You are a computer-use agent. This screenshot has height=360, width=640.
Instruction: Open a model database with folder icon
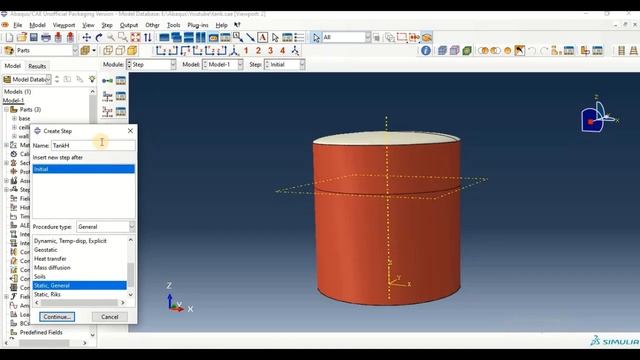(x=22, y=38)
